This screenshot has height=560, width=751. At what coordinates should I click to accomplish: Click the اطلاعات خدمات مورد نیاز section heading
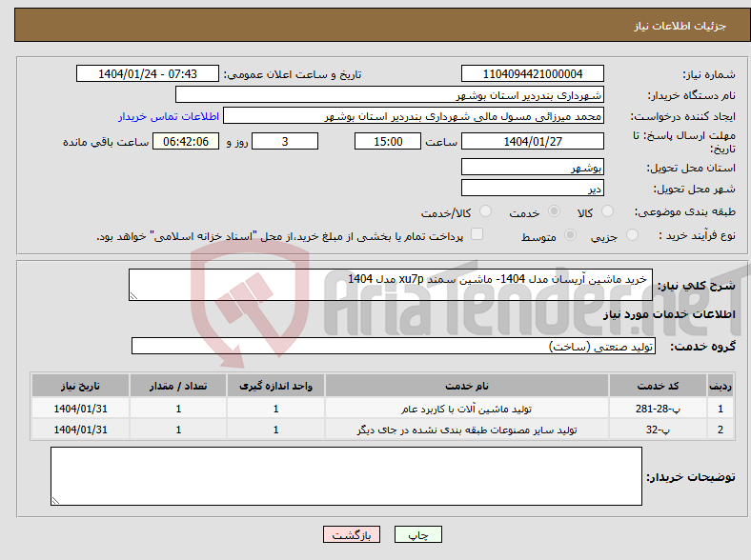(x=669, y=314)
